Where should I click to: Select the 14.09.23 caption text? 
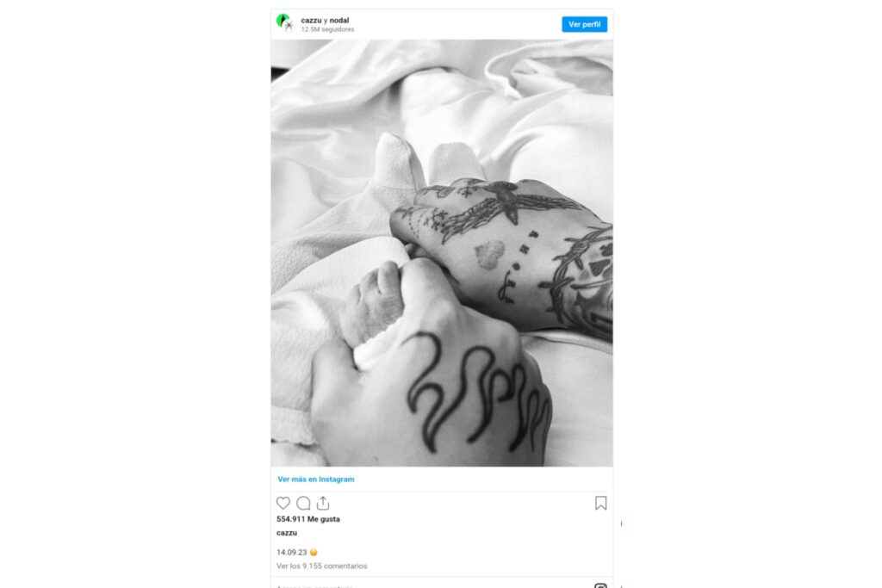coord(291,553)
